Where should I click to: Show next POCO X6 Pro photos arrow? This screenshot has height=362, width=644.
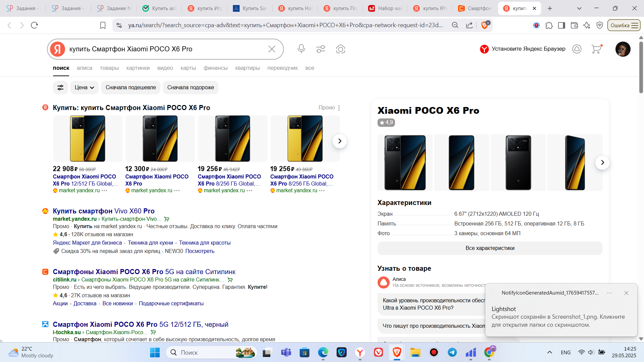point(602,162)
